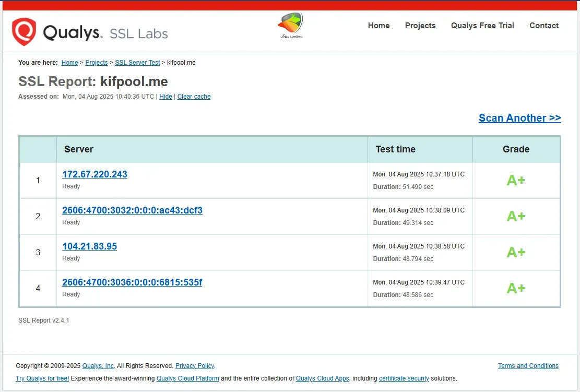Click the A+ grade in row 2
Screen dimensions: 580x392
[516, 216]
